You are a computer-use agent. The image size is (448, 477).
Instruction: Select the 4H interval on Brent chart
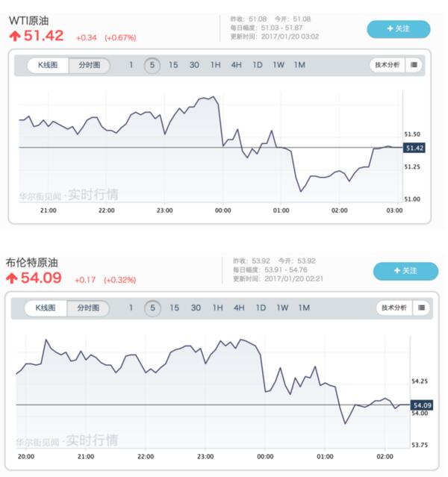[238, 308]
